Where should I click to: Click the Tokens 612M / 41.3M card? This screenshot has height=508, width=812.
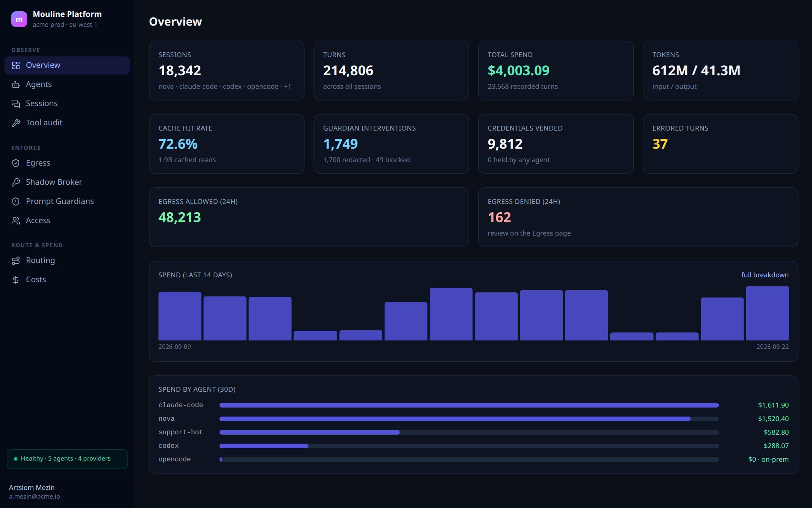tap(721, 70)
